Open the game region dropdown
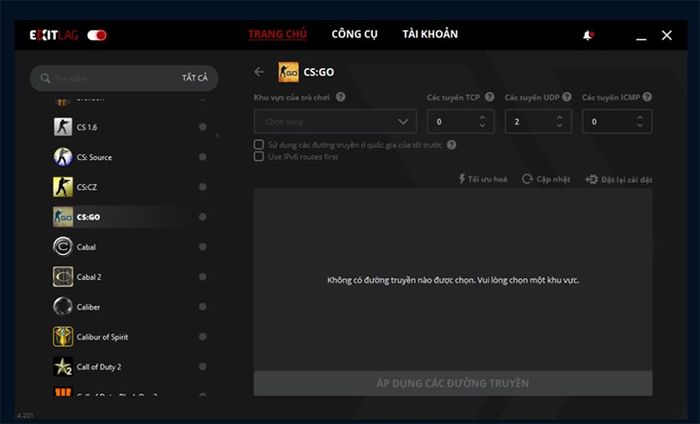This screenshot has height=424, width=700. [x=335, y=121]
